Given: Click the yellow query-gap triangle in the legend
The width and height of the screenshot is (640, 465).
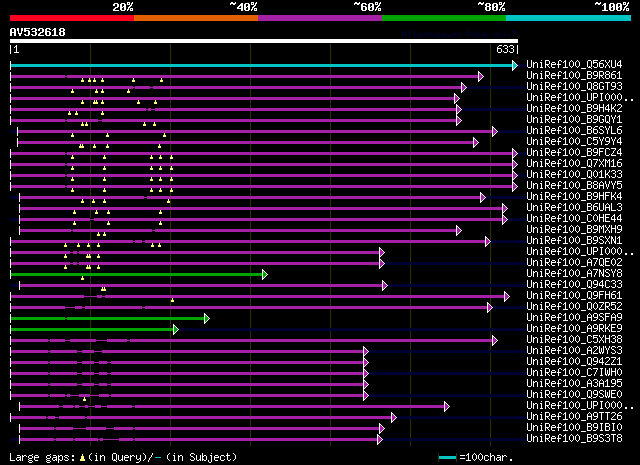Looking at the screenshot, I should coord(82,458).
